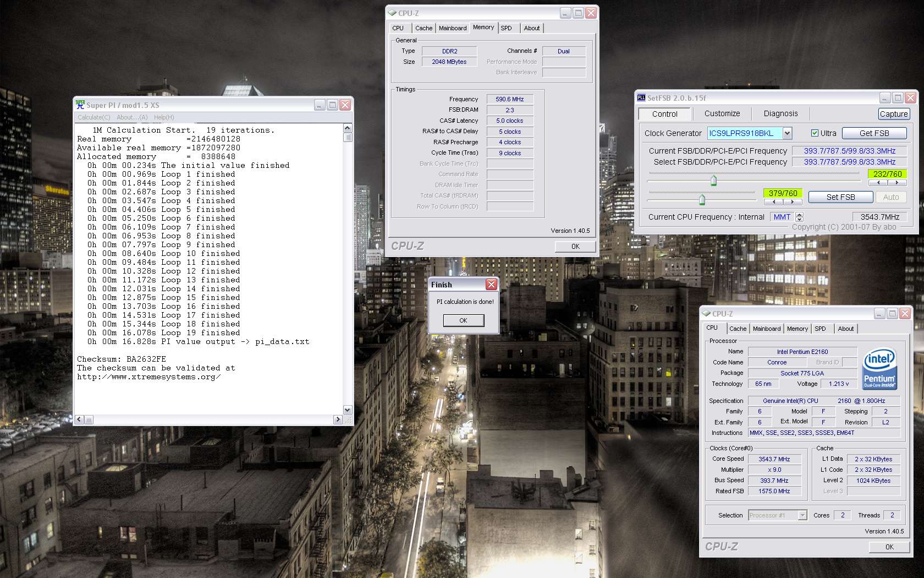924x578 pixels.
Task: Select the Cache tab in lower CPU-Z
Action: (x=738, y=329)
